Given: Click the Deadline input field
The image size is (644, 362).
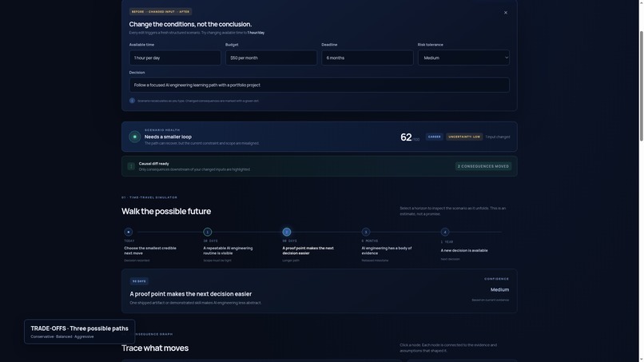Looking at the screenshot, I should 368,58.
